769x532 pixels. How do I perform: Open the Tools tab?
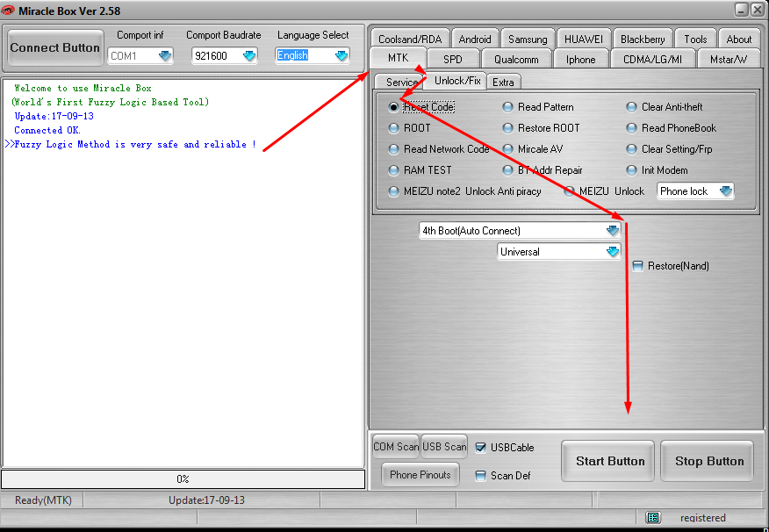695,39
